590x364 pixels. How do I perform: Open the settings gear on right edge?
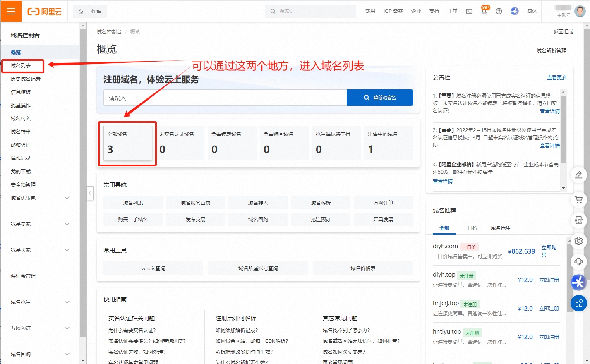(x=578, y=241)
